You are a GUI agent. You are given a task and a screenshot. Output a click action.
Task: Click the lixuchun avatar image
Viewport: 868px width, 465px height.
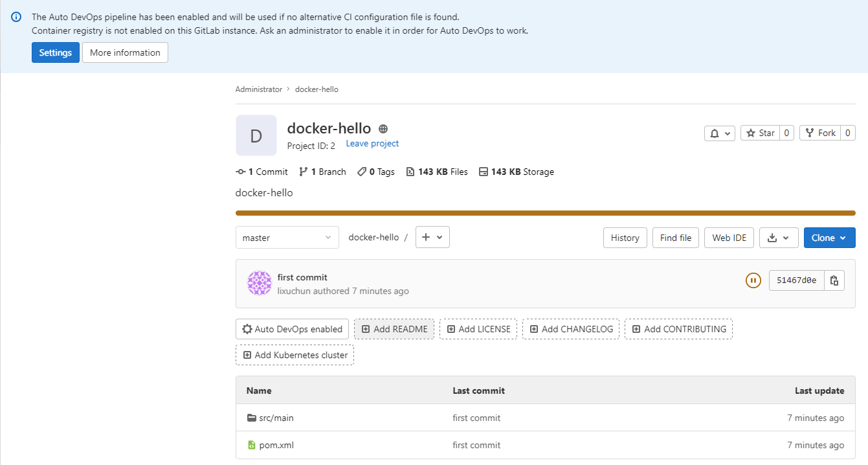(x=260, y=284)
